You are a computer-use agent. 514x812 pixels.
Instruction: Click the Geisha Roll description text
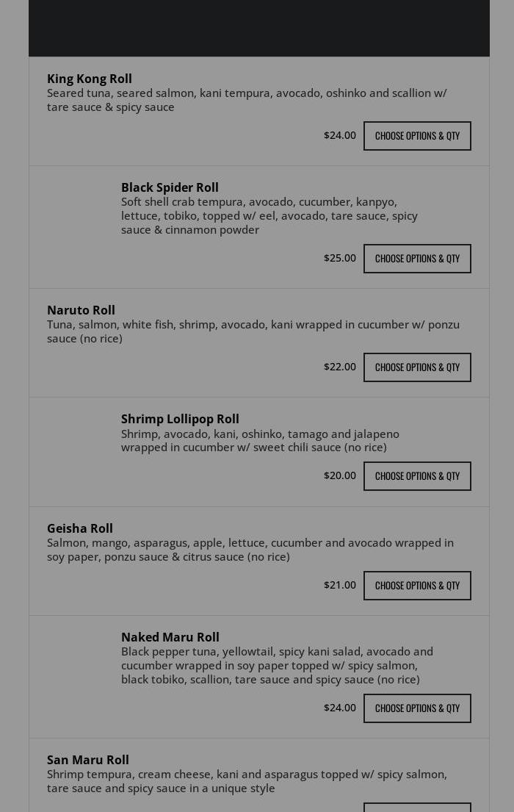(x=250, y=550)
